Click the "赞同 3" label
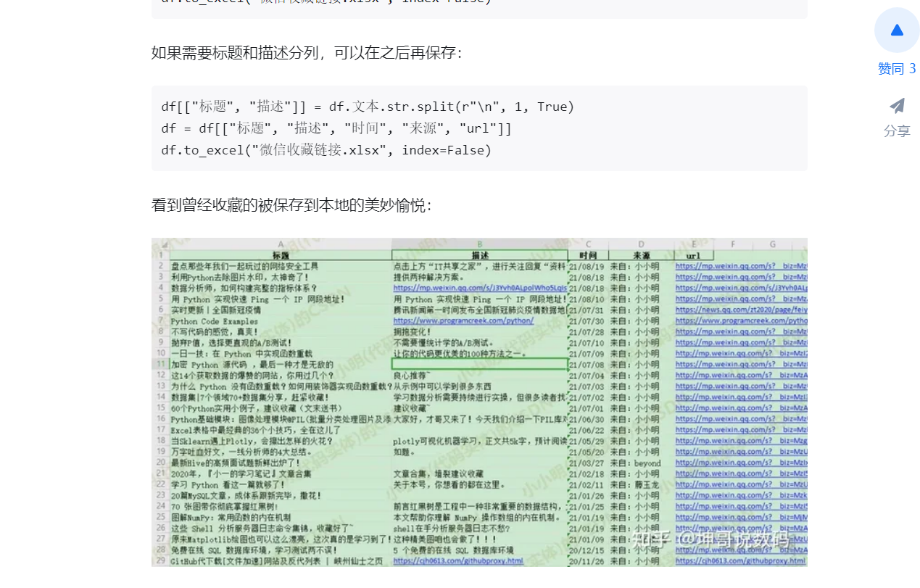 897,69
